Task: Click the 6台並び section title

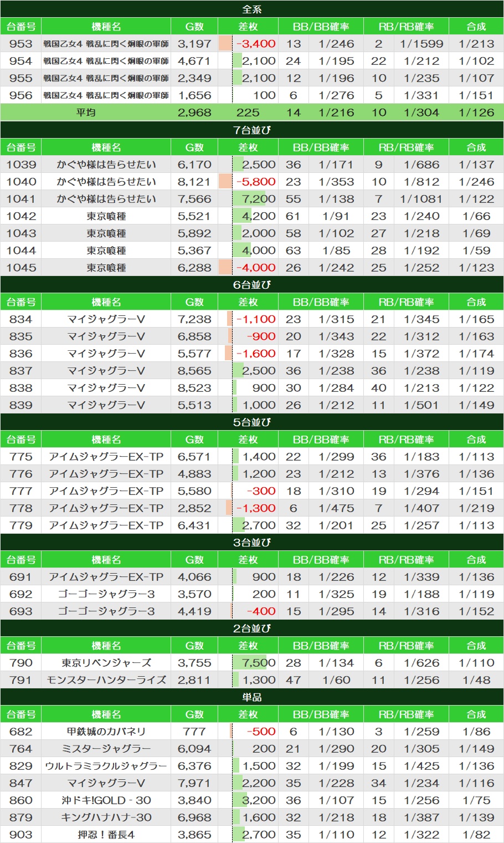Action: click(252, 285)
